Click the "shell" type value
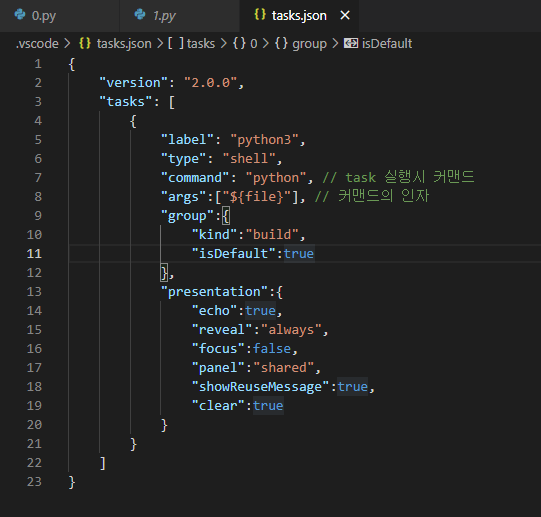541x517 pixels. point(249,159)
